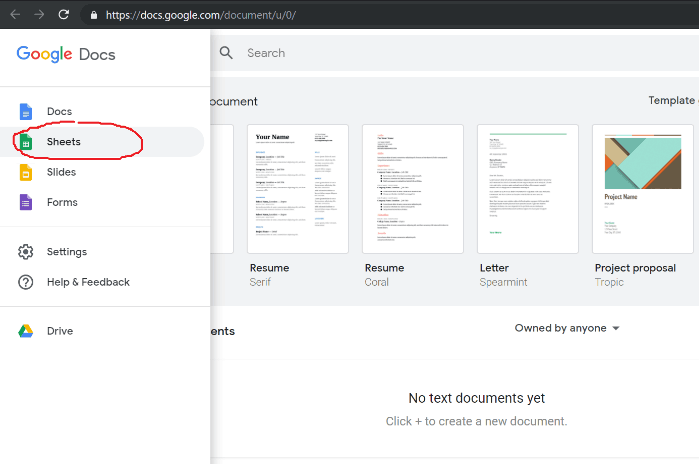Screen dimensions: 699x464
Task: Click the Owned by anyone arrow caret
Action: click(616, 328)
